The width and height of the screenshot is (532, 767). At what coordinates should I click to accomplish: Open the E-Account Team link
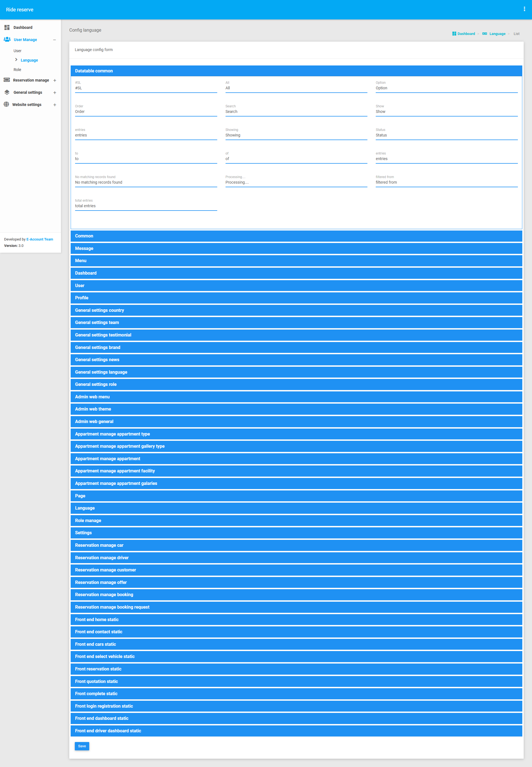40,239
